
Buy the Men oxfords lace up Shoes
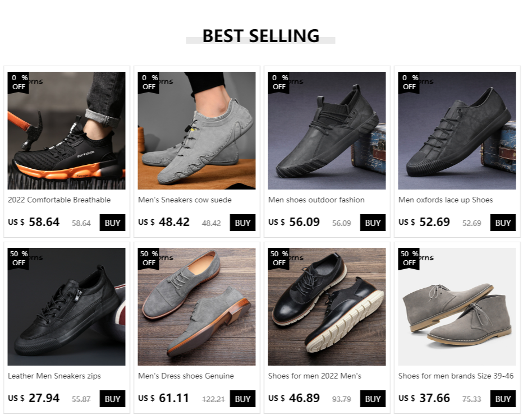[x=503, y=223]
